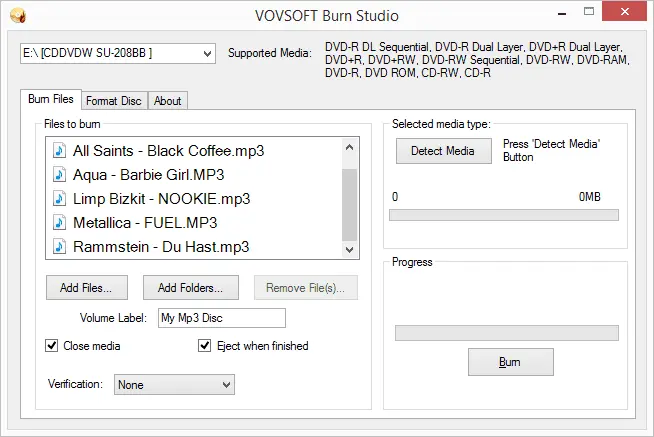Click music icon beside Metallica - FUEL.MP3
Image resolution: width=654 pixels, height=437 pixels.
(59, 222)
